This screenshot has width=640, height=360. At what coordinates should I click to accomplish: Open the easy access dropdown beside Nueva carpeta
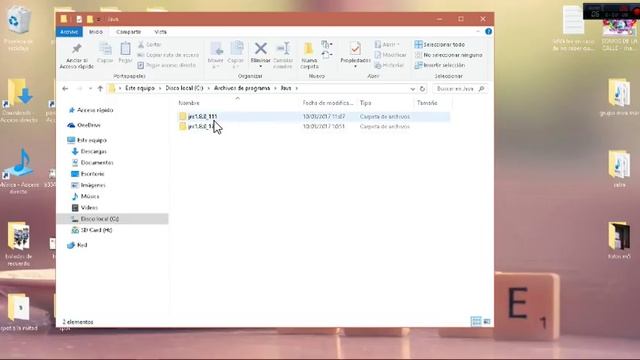(x=327, y=55)
